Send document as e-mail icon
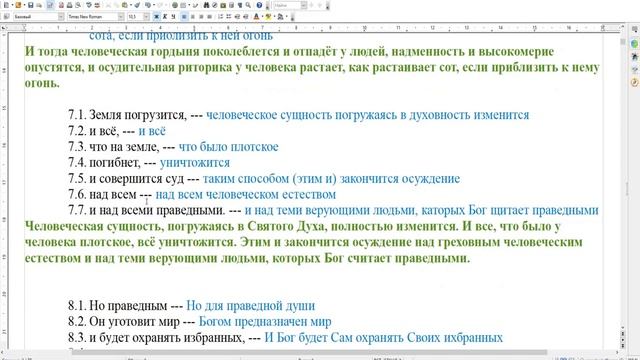This screenshot has height=360, width=640. (39, 5)
